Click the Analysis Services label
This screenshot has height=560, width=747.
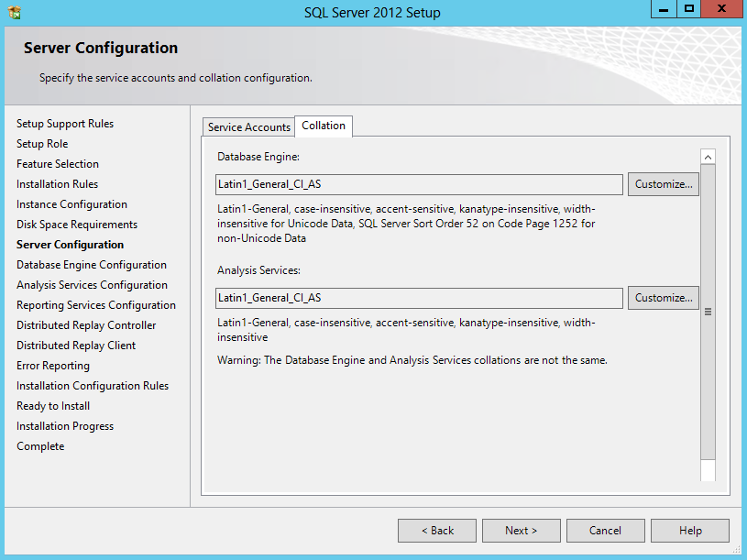258,270
